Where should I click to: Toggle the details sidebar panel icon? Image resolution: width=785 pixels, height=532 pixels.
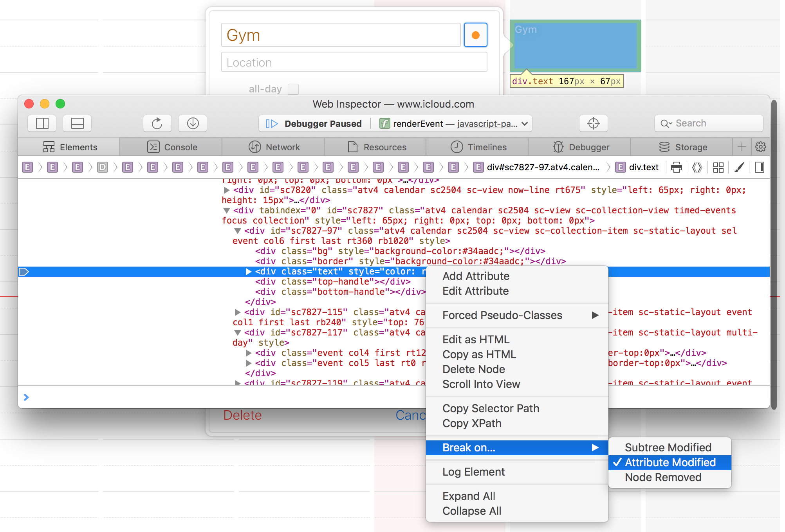pyautogui.click(x=759, y=168)
